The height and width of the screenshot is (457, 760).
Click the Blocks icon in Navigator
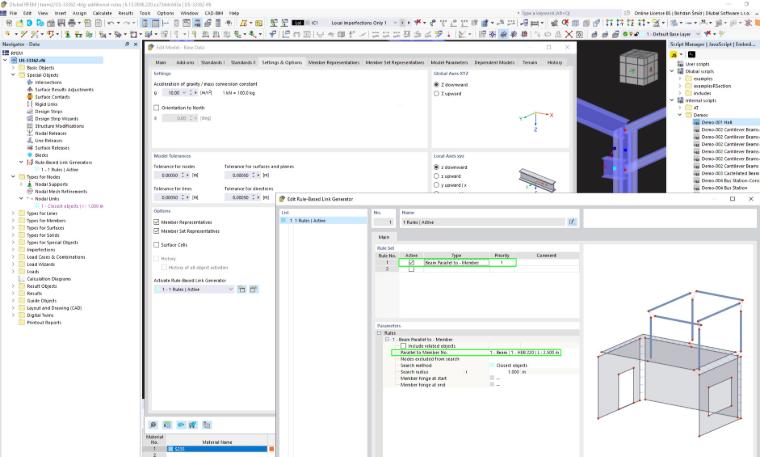(30, 155)
